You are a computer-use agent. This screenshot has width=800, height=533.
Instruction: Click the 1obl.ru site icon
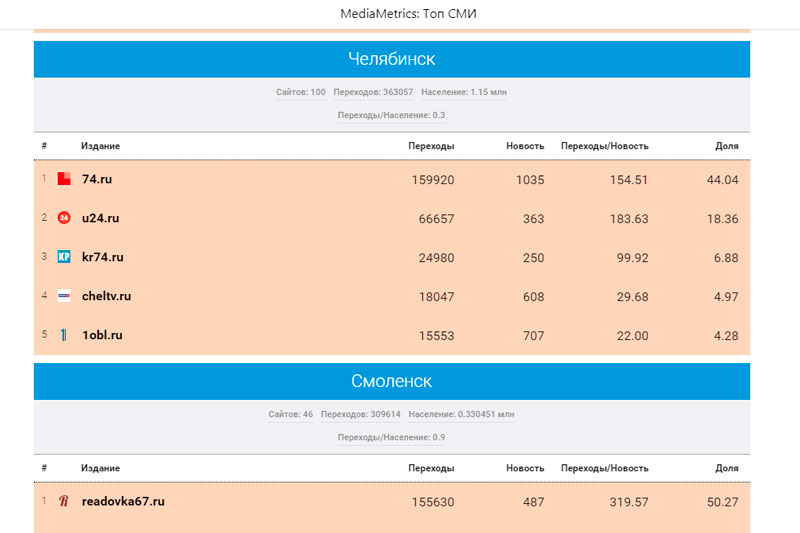click(64, 335)
